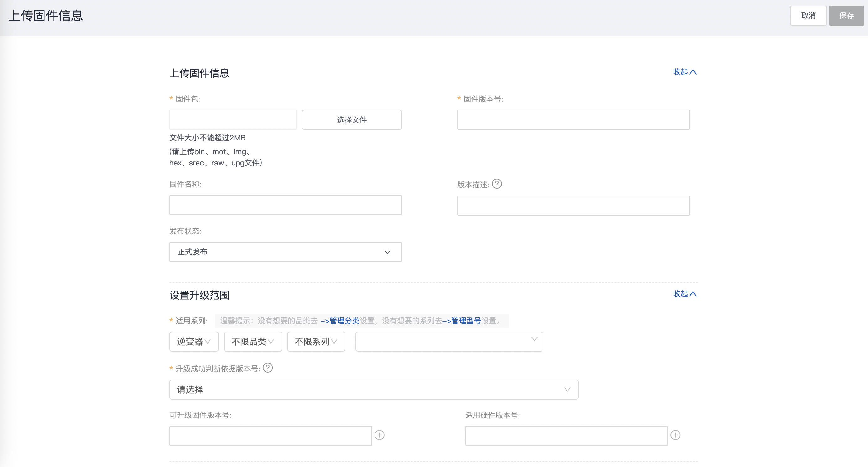The height and width of the screenshot is (467, 868).
Task: Add another 适用硬件版本号 with plus icon
Action: pyautogui.click(x=675, y=435)
